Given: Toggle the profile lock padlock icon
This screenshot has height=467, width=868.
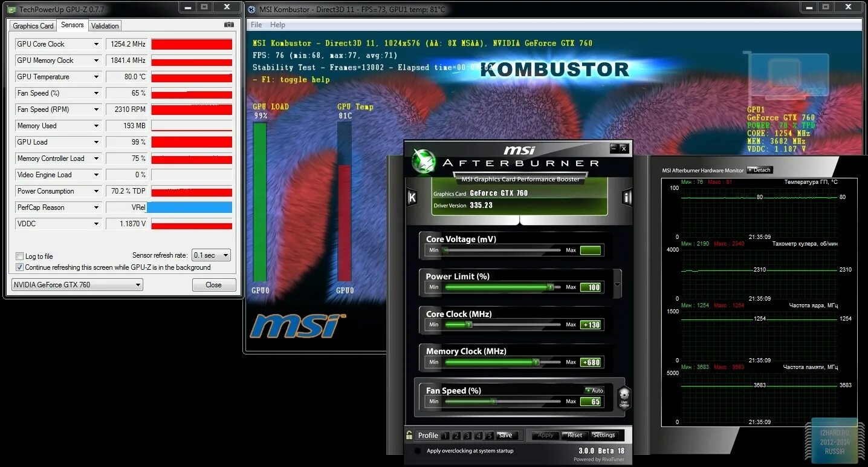Looking at the screenshot, I should (x=410, y=435).
